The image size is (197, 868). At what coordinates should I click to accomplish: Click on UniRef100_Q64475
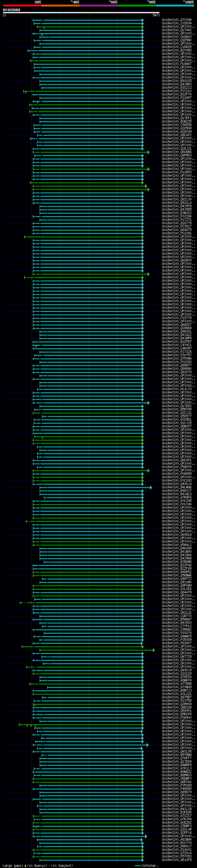pos(177,230)
